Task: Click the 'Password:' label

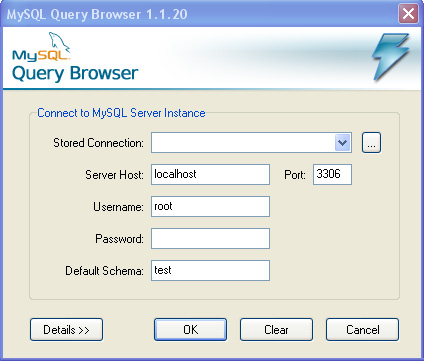Action: (119, 239)
